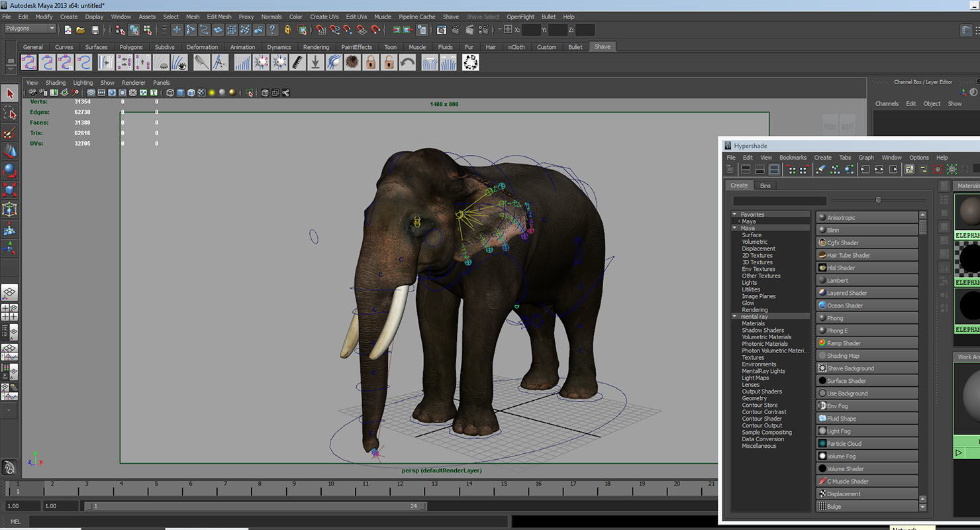Open the status line selection mask dropdown arrow
The width and height of the screenshot is (980, 530).
165,30
